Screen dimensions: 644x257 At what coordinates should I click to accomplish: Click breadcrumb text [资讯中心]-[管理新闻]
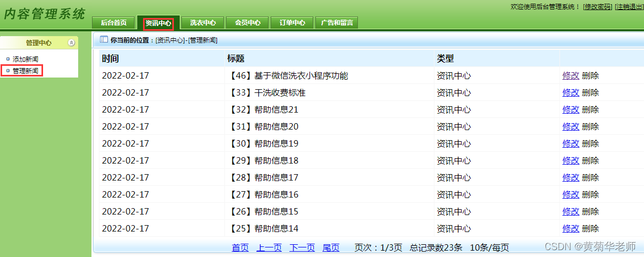coord(186,40)
